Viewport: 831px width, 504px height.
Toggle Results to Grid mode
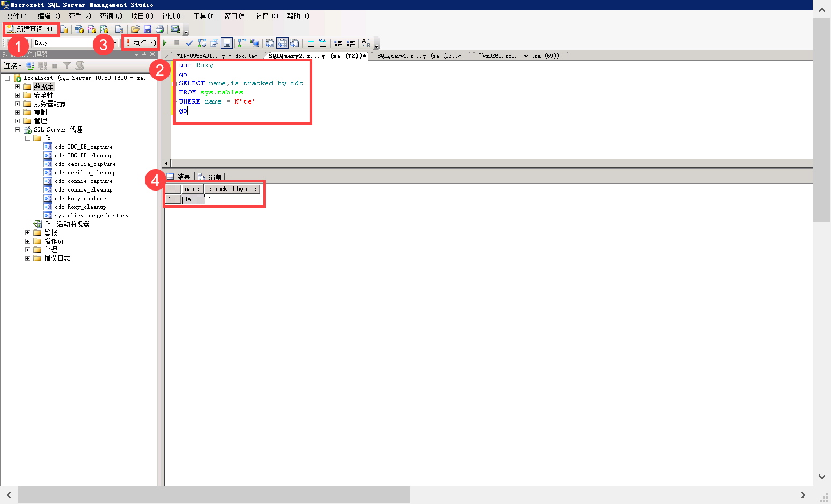click(x=282, y=43)
